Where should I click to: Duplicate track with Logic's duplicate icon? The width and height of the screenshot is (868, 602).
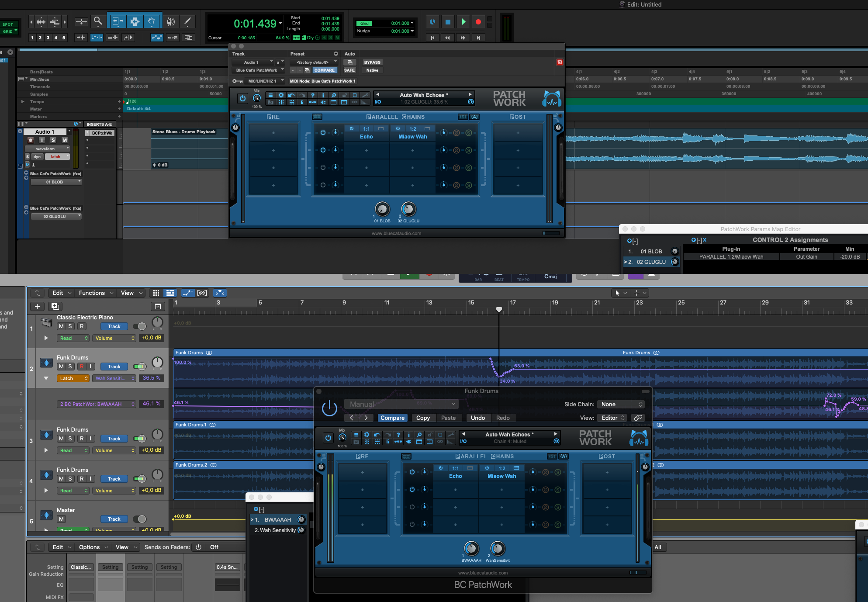[55, 307]
